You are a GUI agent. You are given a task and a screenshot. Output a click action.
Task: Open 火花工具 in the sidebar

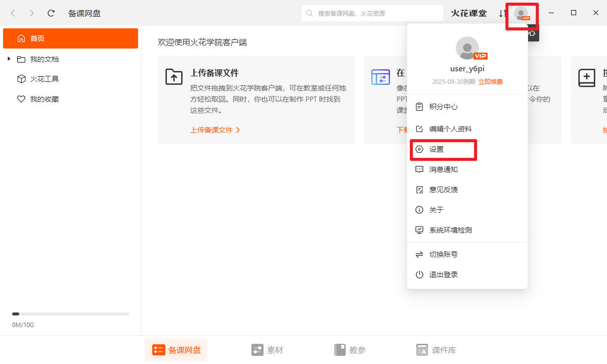point(44,79)
